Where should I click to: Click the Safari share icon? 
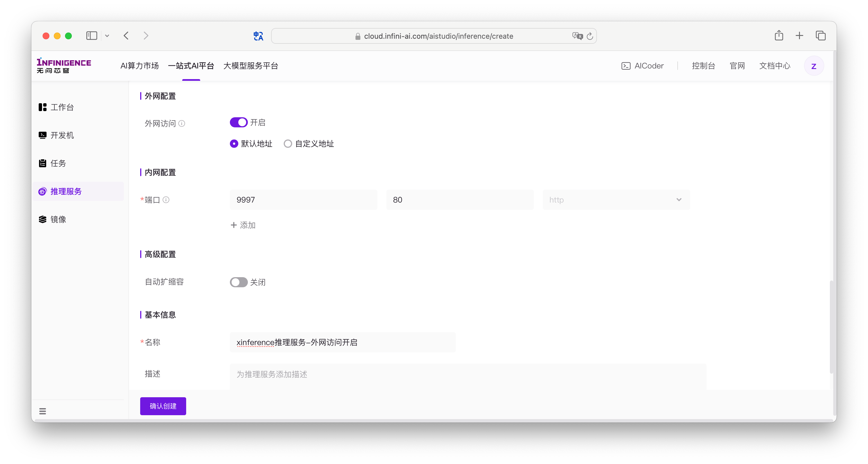pos(779,35)
